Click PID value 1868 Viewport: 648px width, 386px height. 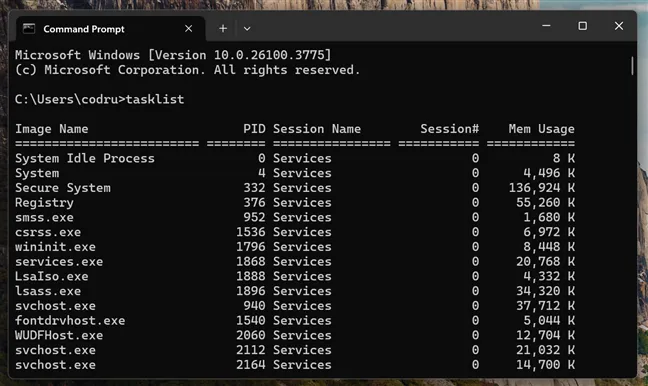pos(250,262)
